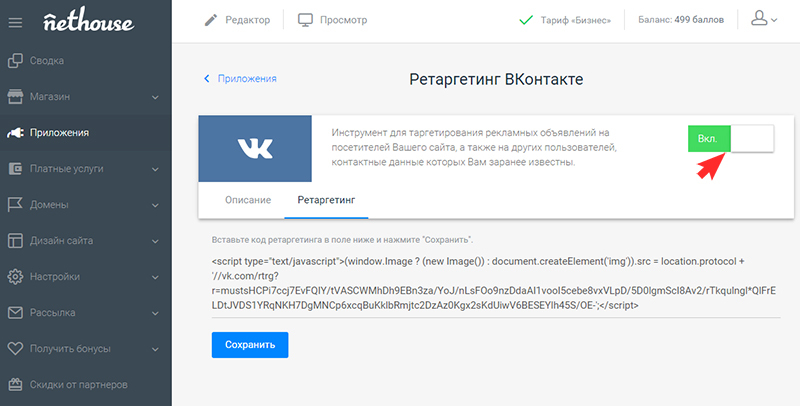Click the Скидки от партнеров gift icon
800x406 pixels.
coord(15,385)
